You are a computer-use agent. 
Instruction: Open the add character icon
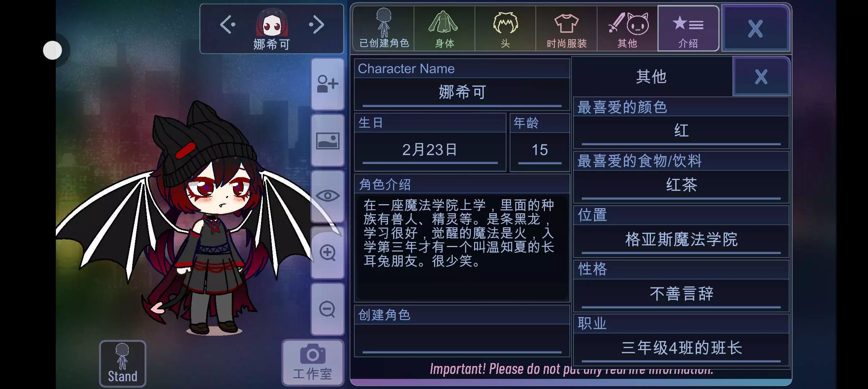click(327, 84)
